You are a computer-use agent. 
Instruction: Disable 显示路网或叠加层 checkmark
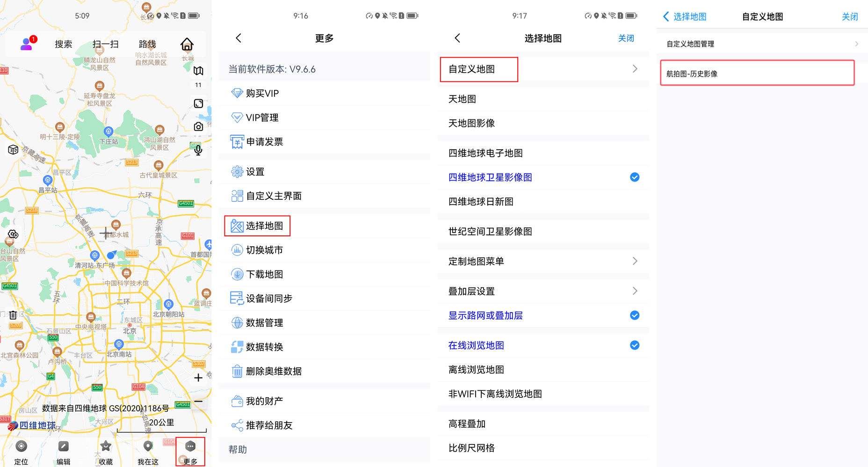[634, 315]
